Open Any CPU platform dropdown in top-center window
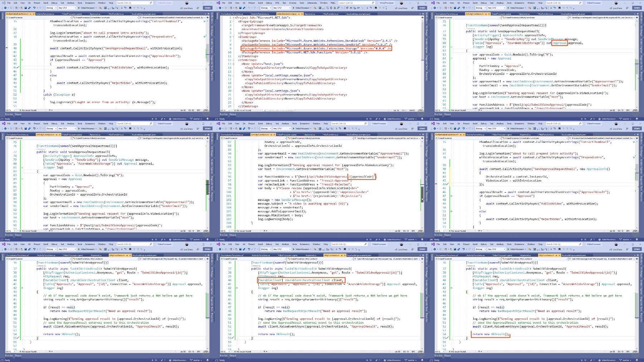 [282, 8]
